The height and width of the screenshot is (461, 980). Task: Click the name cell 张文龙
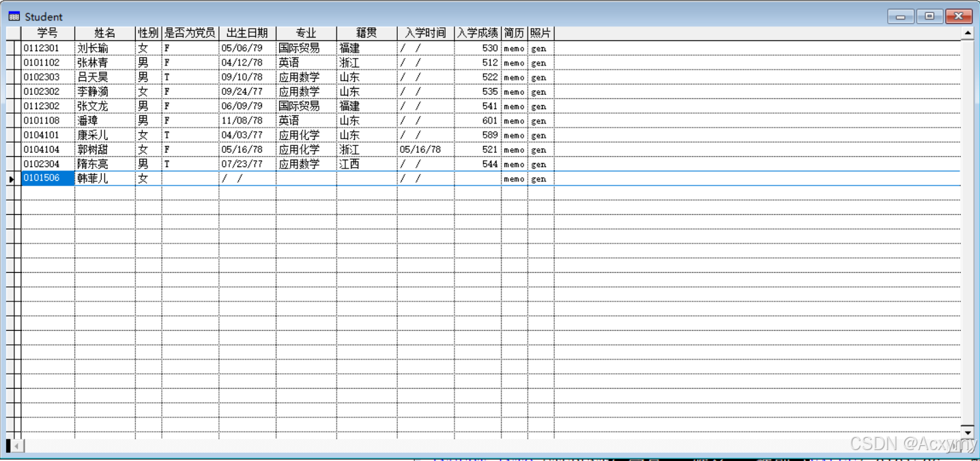[x=105, y=106]
